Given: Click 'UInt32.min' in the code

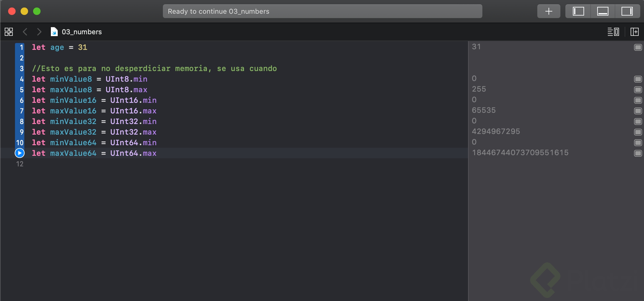Looking at the screenshot, I should click(133, 122).
